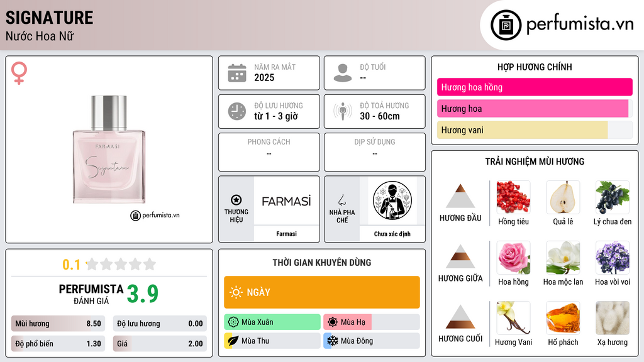644x362 pixels.
Task: Click the green 3.9 Perfumista score
Action: (143, 294)
